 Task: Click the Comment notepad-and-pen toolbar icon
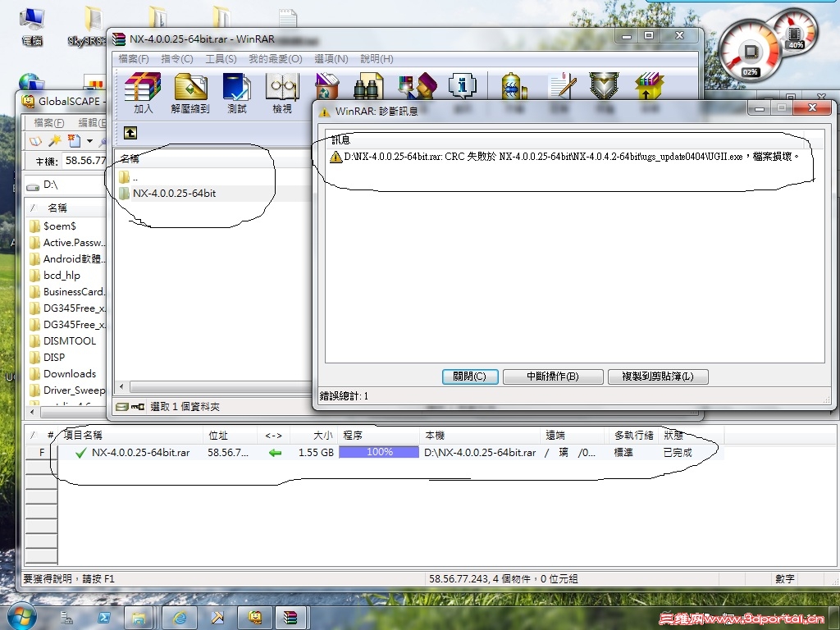pyautogui.click(x=563, y=85)
